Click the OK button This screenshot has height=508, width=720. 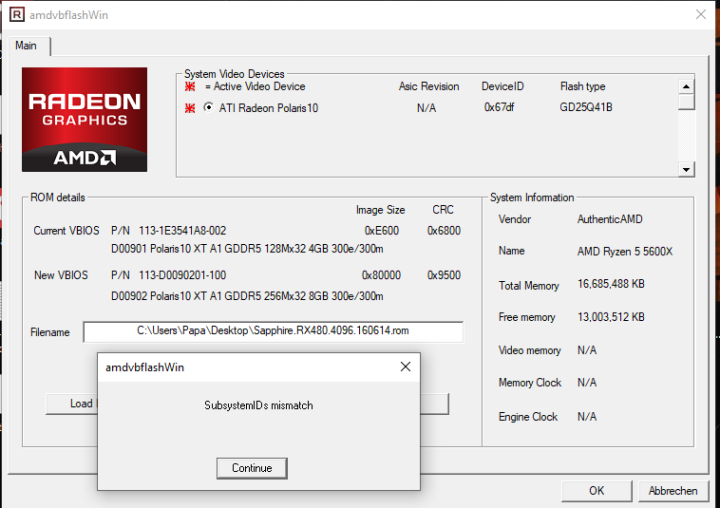click(596, 491)
